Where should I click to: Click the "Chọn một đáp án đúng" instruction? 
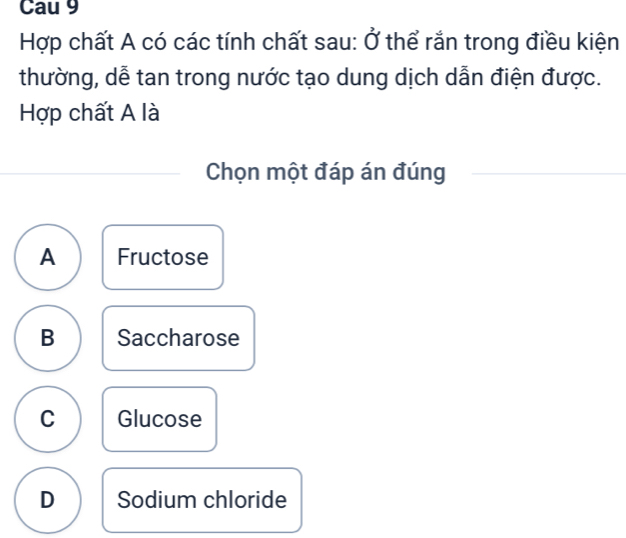(325, 171)
